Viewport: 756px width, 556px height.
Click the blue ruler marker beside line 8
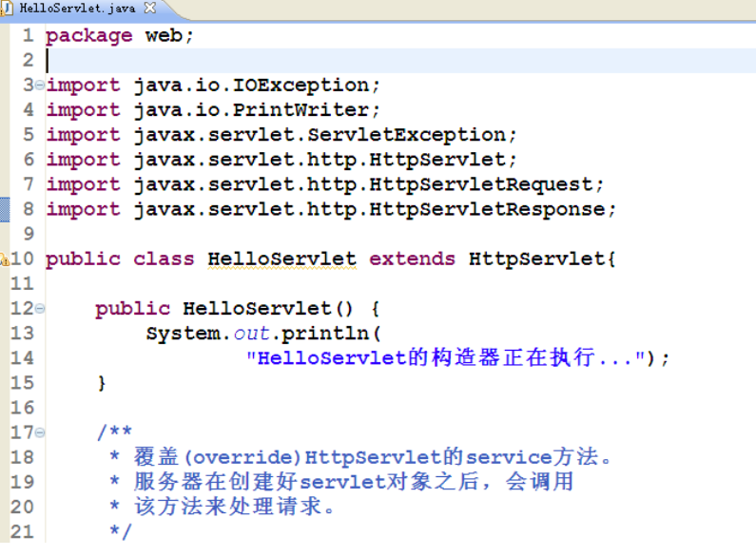pos(5,210)
